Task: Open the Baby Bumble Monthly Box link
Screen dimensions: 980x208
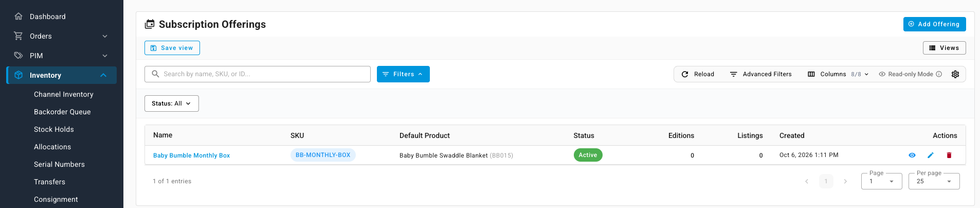Action: [191, 155]
